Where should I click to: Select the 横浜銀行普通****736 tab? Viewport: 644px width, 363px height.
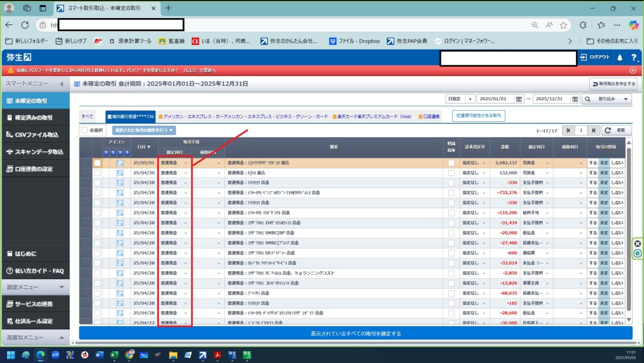130,116
